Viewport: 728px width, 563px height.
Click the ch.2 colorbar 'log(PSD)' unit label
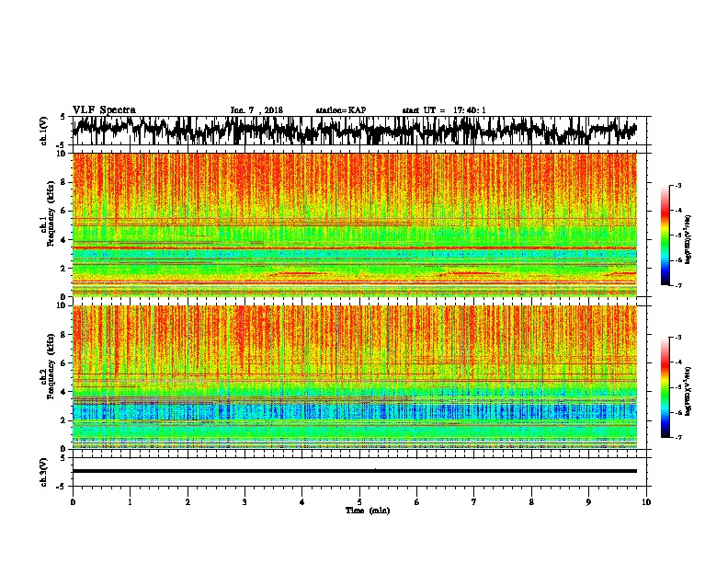pos(688,391)
